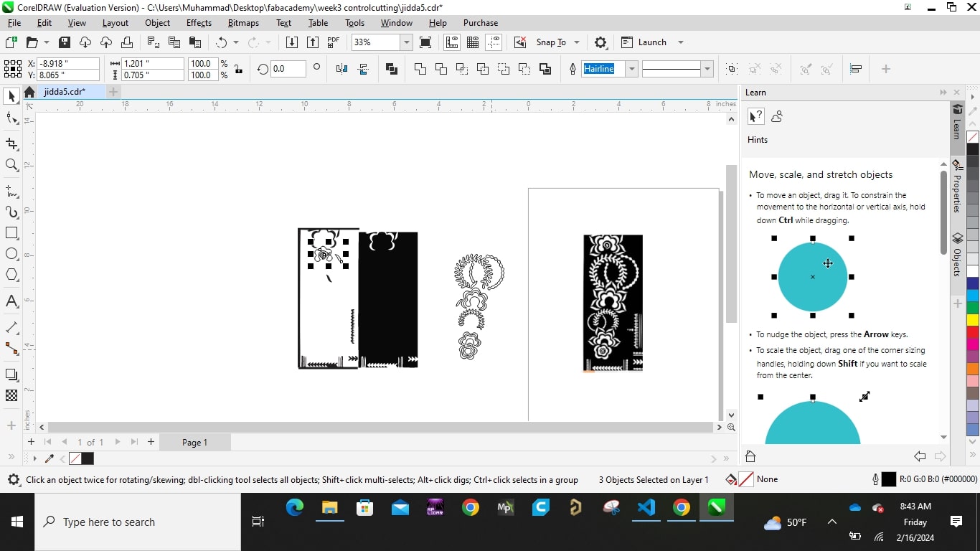Click the X position input field

[68, 63]
